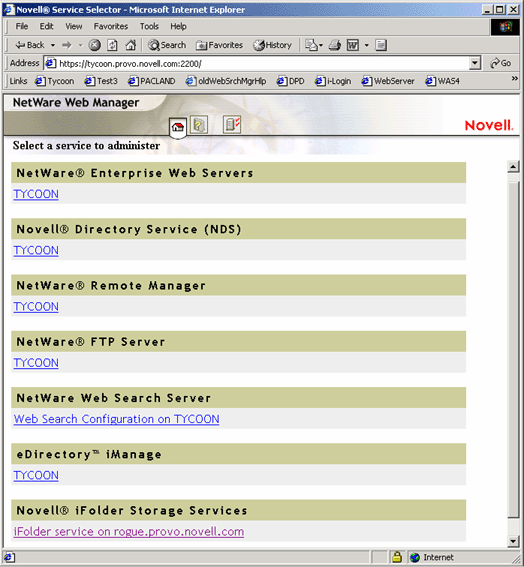Expand the Edit button dropdown arrow
This screenshot has width=524, height=567.
click(366, 45)
